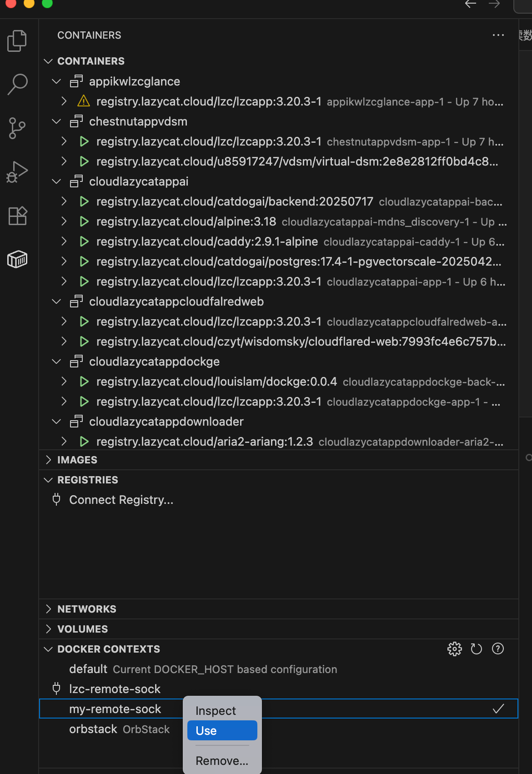This screenshot has height=774, width=532.
Task: Click Connect Registry under REGISTRIES
Action: tap(121, 500)
